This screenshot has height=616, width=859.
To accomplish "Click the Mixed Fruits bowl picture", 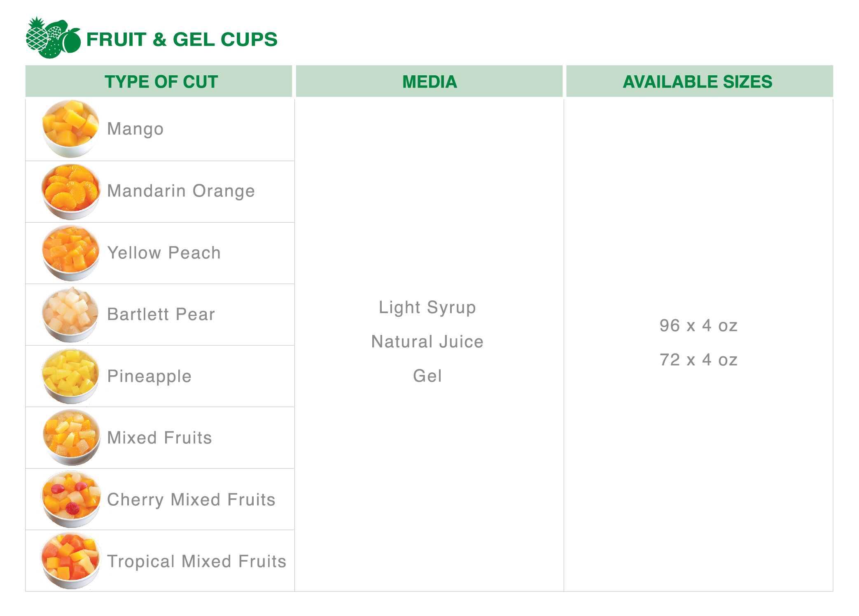I will (x=71, y=438).
